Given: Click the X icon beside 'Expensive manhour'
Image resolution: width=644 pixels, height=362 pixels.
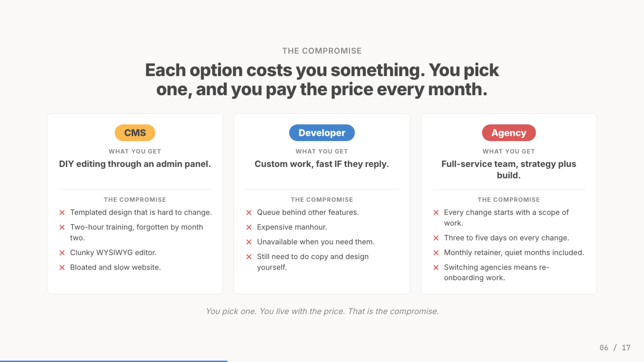Looking at the screenshot, I should coord(249,227).
